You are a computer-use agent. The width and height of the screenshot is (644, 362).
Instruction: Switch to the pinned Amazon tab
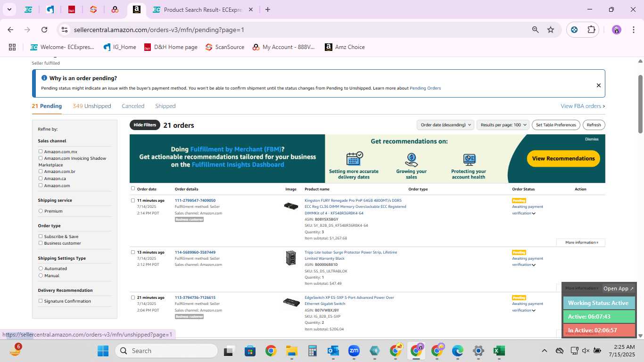(136, 9)
